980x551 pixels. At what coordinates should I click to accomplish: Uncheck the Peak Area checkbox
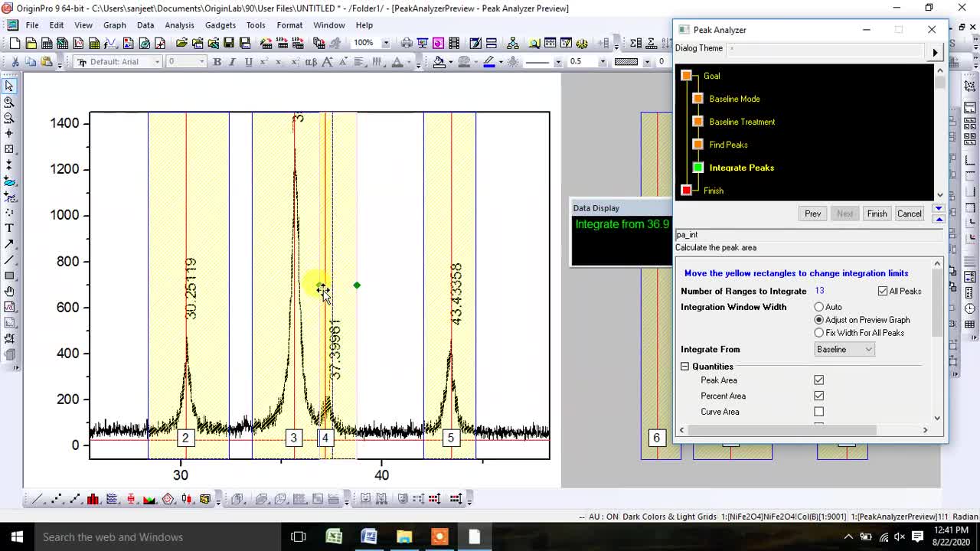click(x=818, y=380)
